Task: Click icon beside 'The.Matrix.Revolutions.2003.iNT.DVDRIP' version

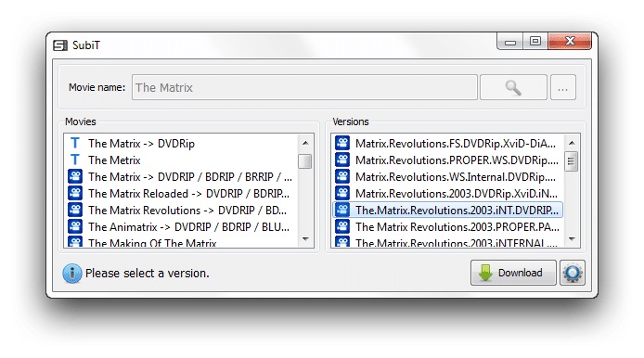Action: point(342,210)
